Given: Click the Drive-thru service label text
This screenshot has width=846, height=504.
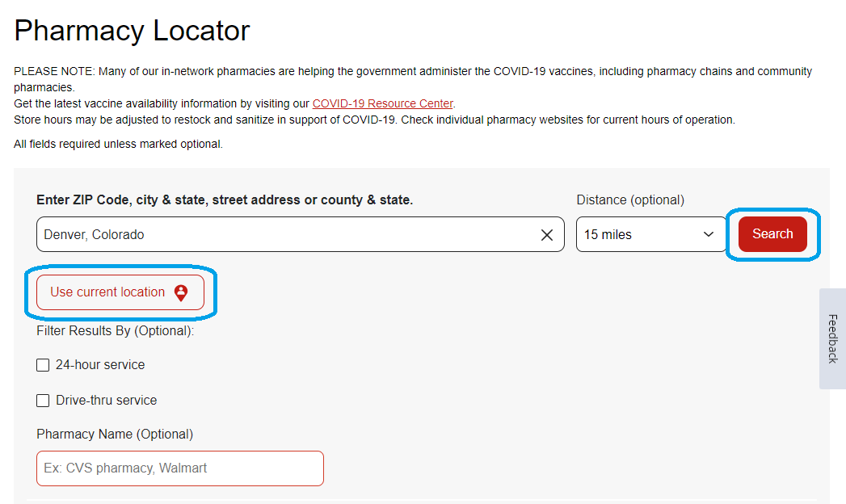Looking at the screenshot, I should [107, 401].
